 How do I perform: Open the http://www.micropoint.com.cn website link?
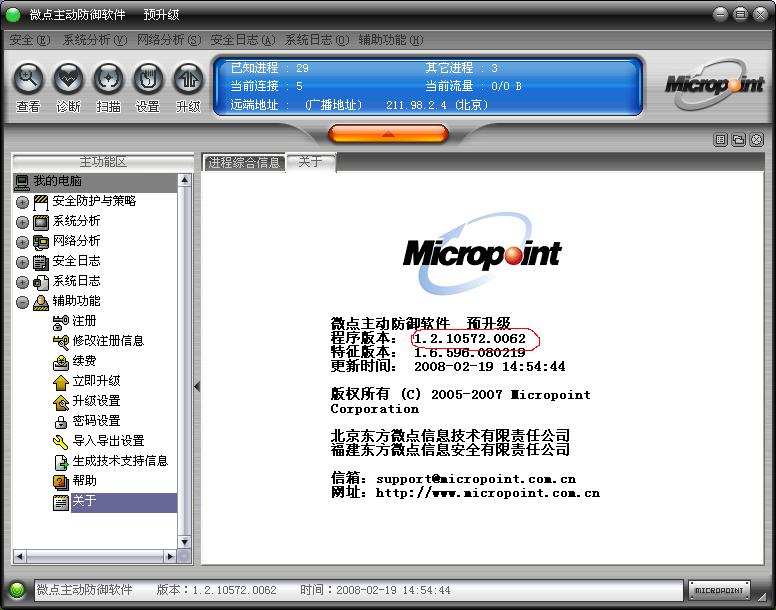coord(487,493)
